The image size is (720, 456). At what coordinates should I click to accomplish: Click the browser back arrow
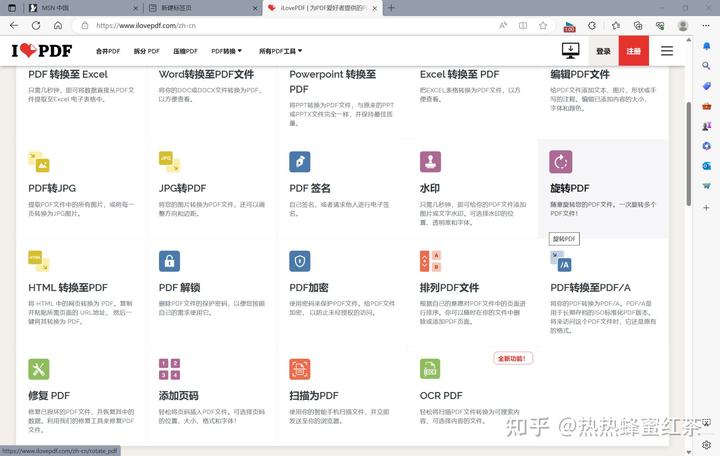(14, 26)
